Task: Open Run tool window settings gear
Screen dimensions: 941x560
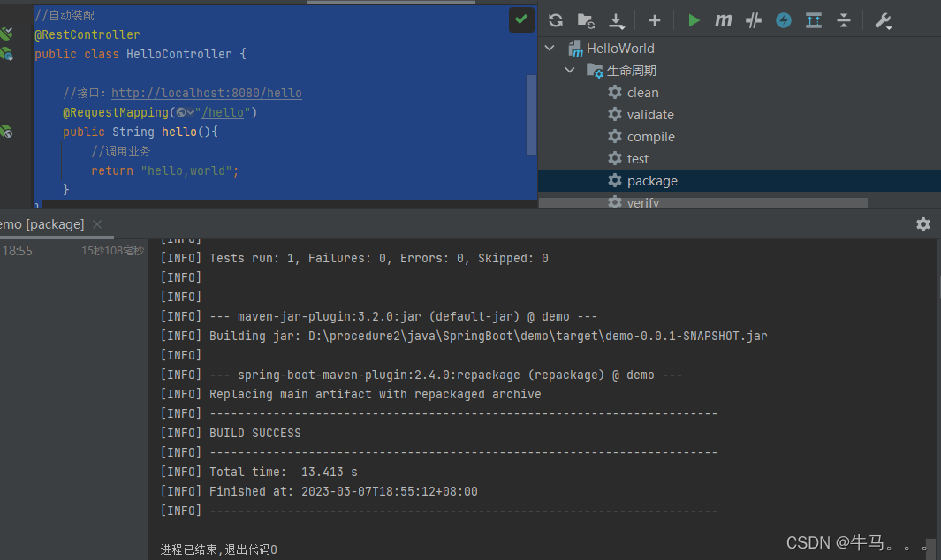Action: (923, 224)
